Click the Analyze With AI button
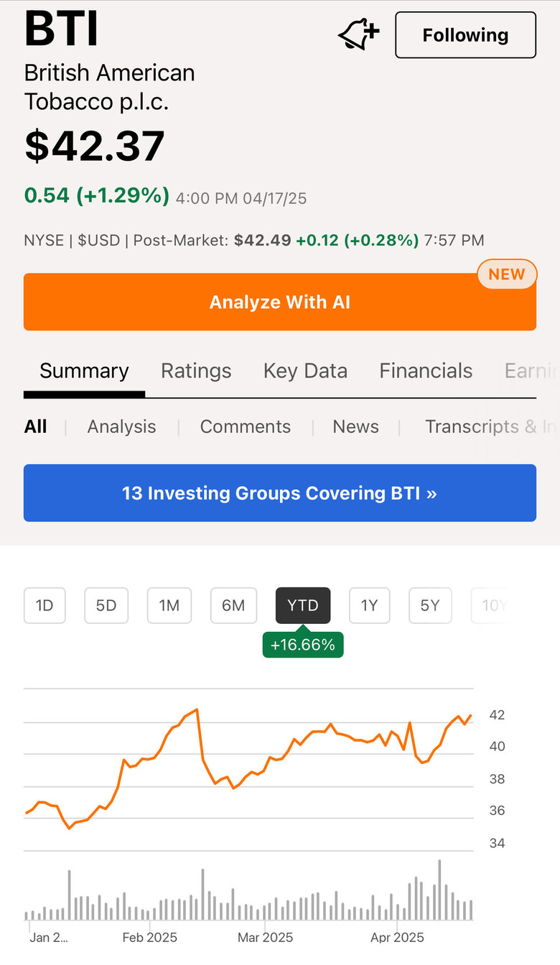This screenshot has width=560, height=965. [x=280, y=302]
